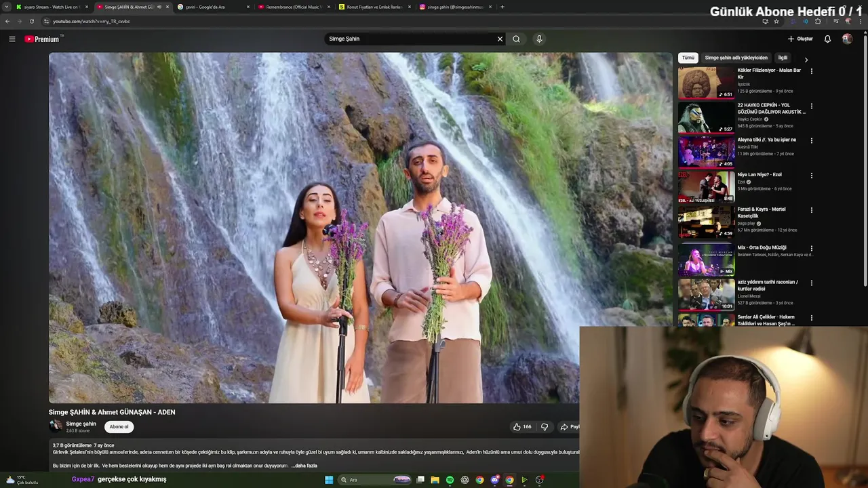Play Kökler Filizleniyor thumbnail
The height and width of the screenshot is (488, 868).
pyautogui.click(x=706, y=83)
